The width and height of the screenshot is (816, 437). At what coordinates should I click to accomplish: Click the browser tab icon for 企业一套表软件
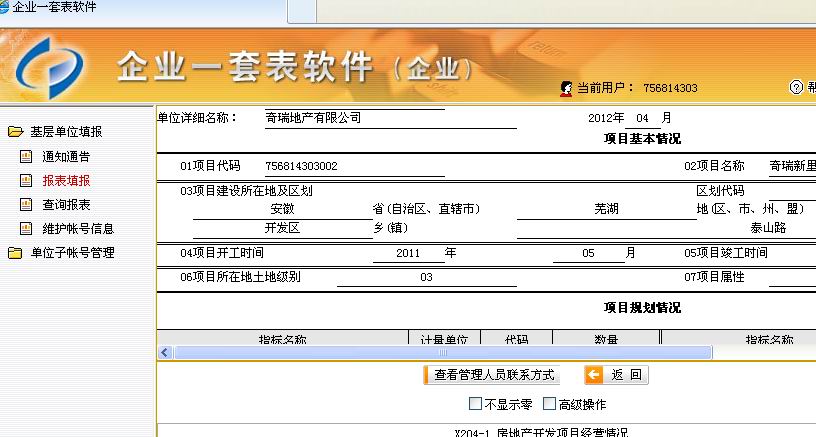click(x=4, y=7)
